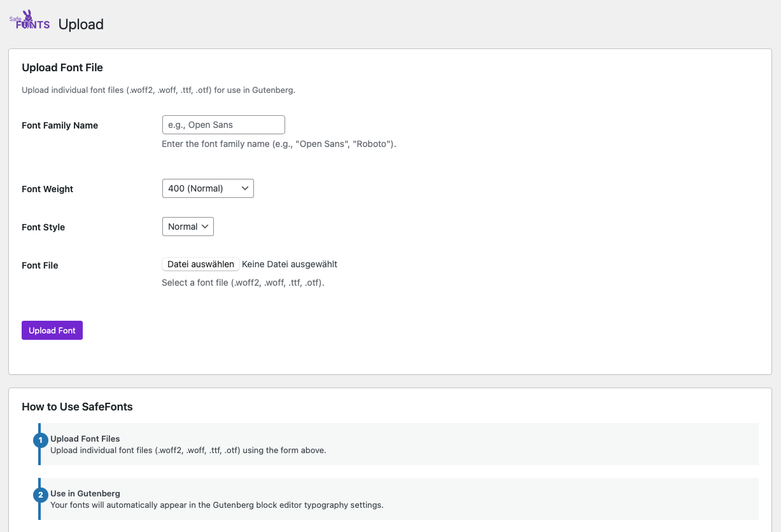Open the Font Weight dropdown

[x=208, y=188]
